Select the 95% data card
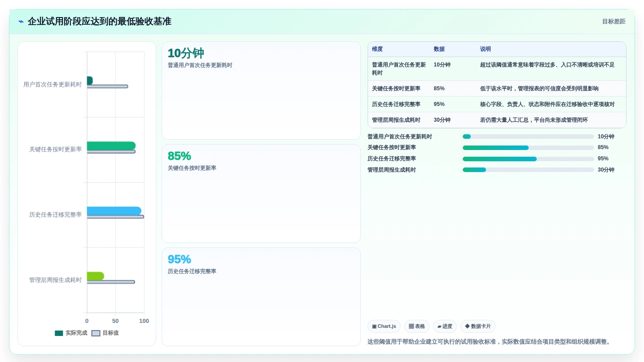The width and height of the screenshot is (644, 362). pos(261,297)
